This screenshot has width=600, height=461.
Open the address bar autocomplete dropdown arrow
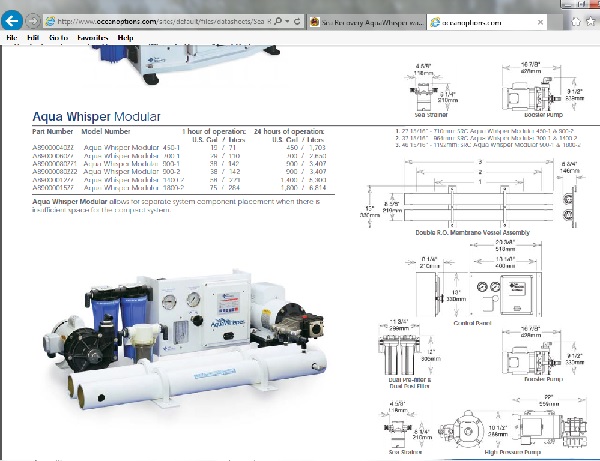(287, 21)
